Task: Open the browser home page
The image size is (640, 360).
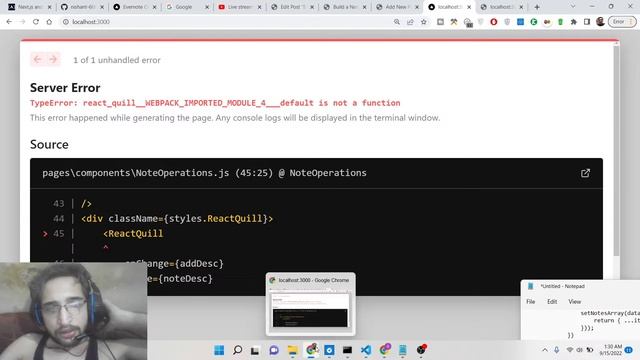Action: coord(49,22)
